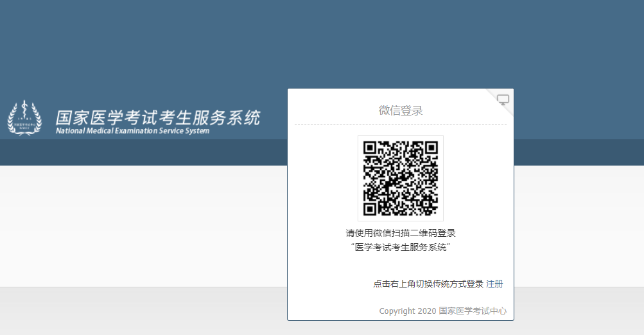Click the WeChat login QR code

point(401,178)
